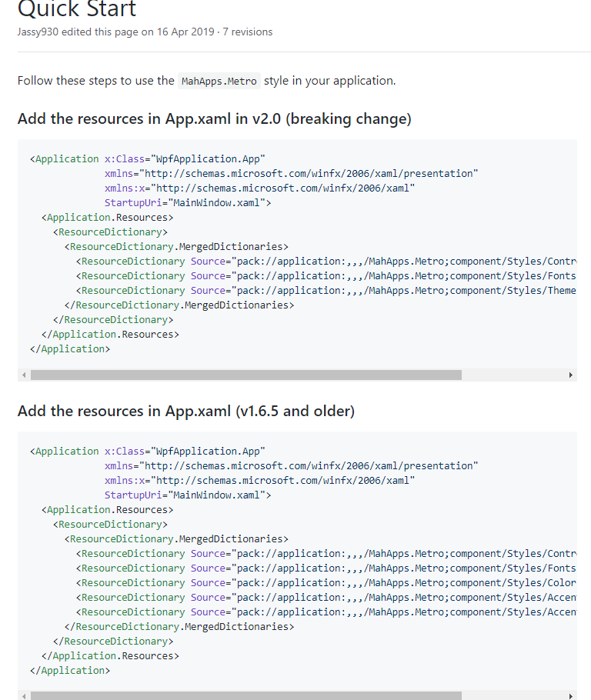The image size is (591, 700).
Task: Click the 'Add the resources in App.xaml in v2.0' heading
Action: pos(214,119)
